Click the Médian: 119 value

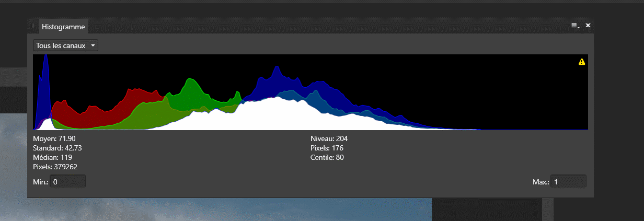(52, 157)
